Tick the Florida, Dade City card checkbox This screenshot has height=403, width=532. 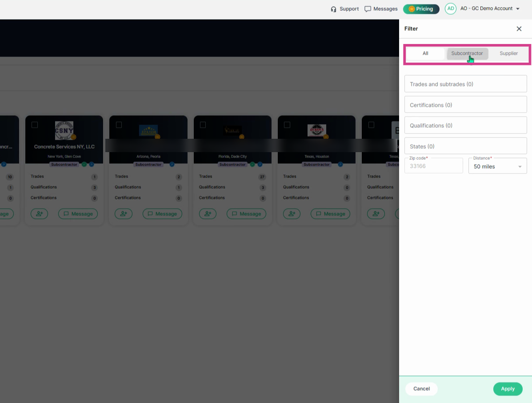(203, 125)
